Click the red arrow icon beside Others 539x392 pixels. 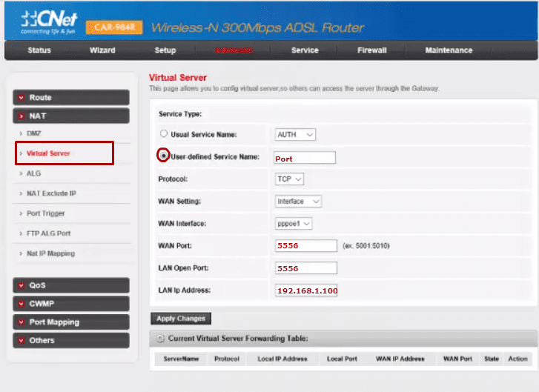tap(22, 340)
